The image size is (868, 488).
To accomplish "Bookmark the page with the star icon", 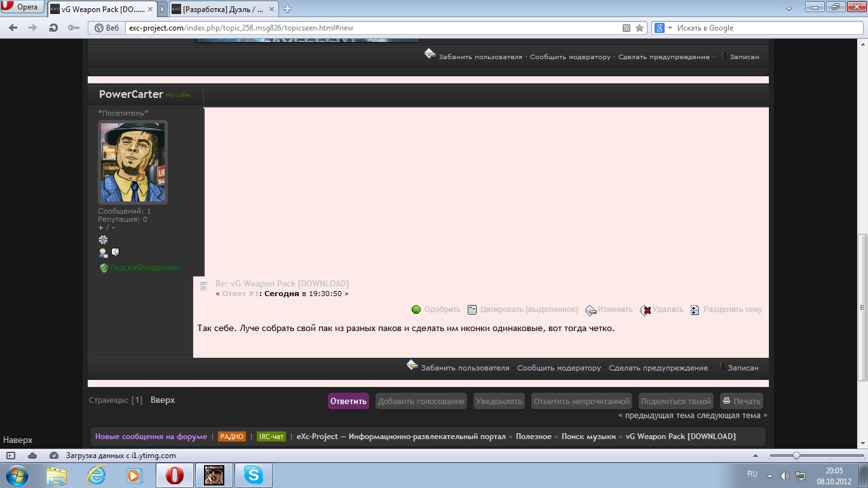I will point(639,28).
